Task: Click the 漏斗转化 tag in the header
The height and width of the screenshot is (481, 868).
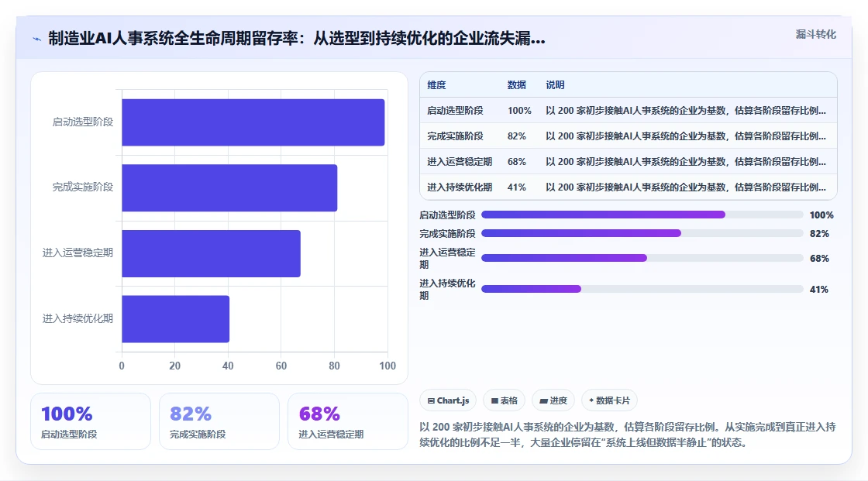Action: tap(815, 34)
